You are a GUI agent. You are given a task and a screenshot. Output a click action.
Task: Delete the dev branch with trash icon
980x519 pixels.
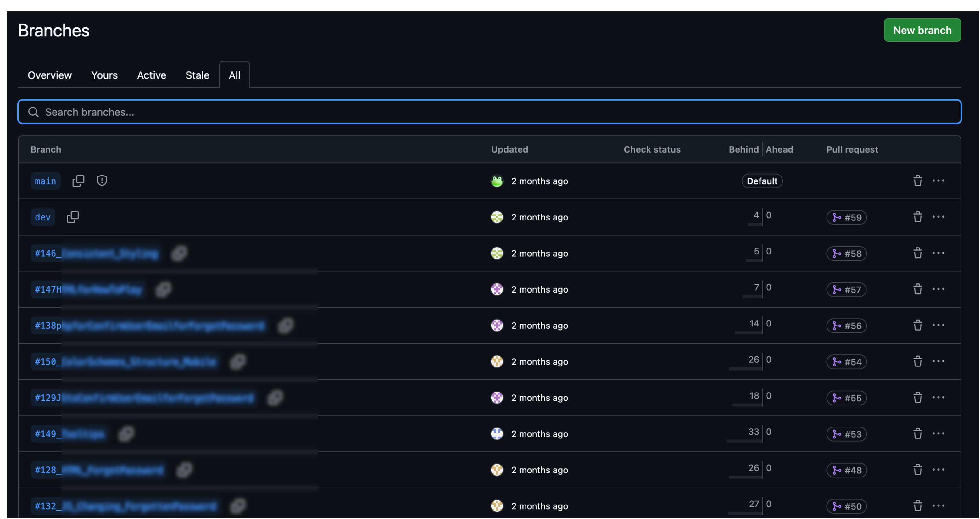point(918,217)
